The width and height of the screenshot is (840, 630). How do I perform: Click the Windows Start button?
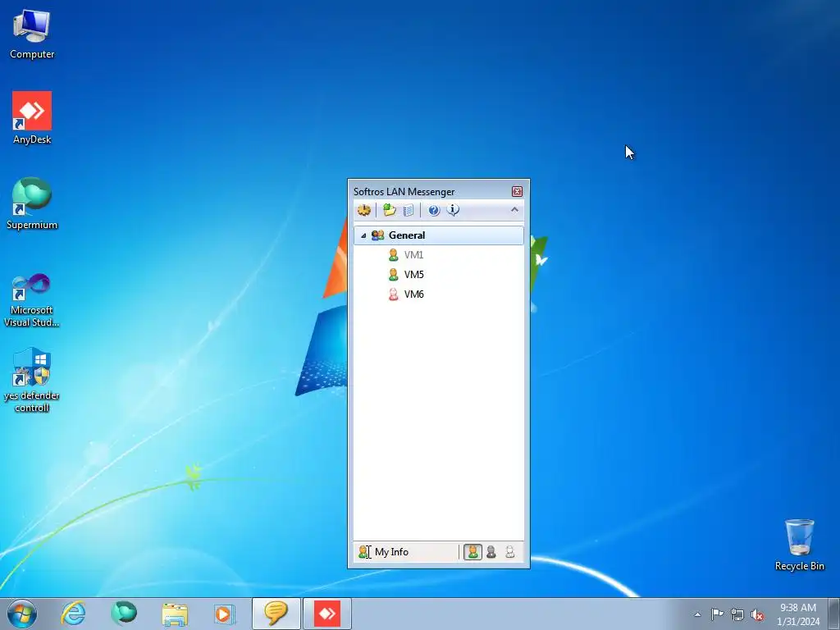(x=22, y=614)
